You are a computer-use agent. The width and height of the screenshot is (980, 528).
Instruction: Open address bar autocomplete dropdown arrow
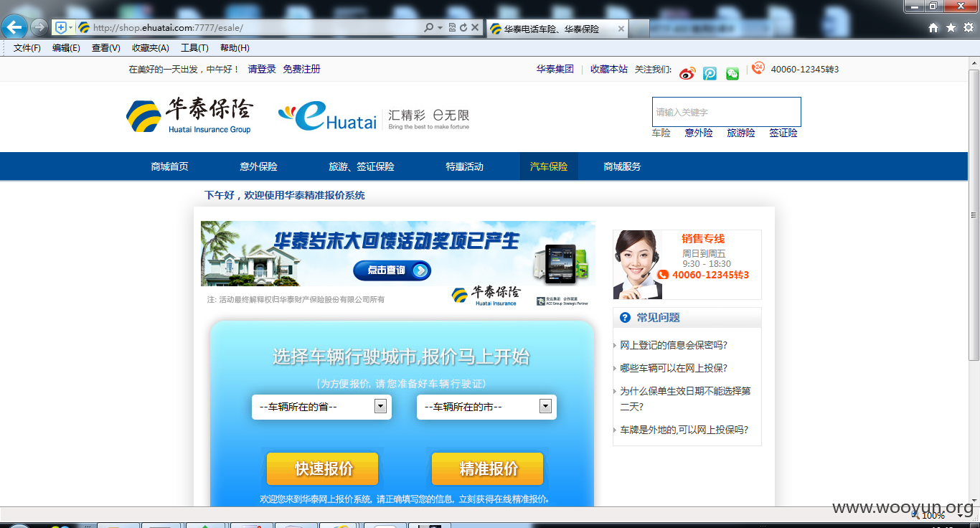click(x=440, y=27)
